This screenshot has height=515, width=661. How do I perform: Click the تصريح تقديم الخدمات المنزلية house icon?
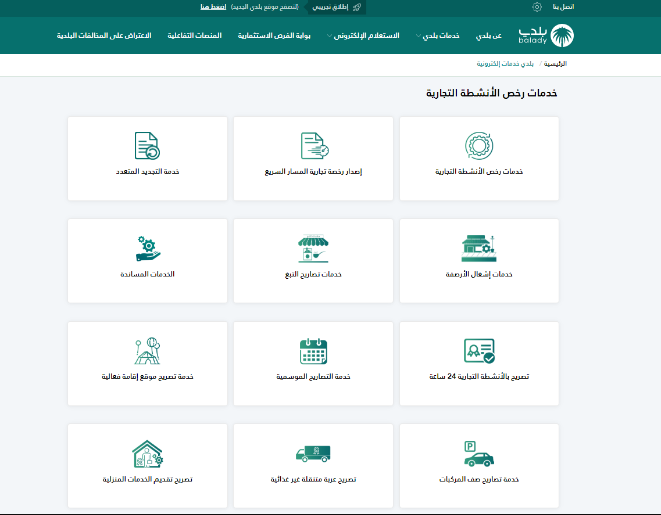(148, 454)
